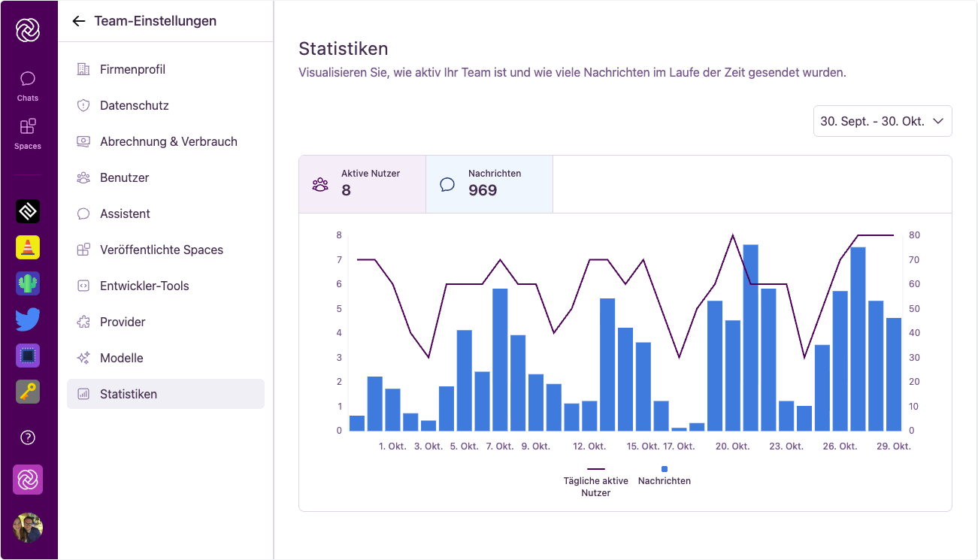Open the date range dropdown 30. Sept. - 30. Okt.
Image resolution: width=978 pixels, height=560 pixels.
tap(882, 121)
